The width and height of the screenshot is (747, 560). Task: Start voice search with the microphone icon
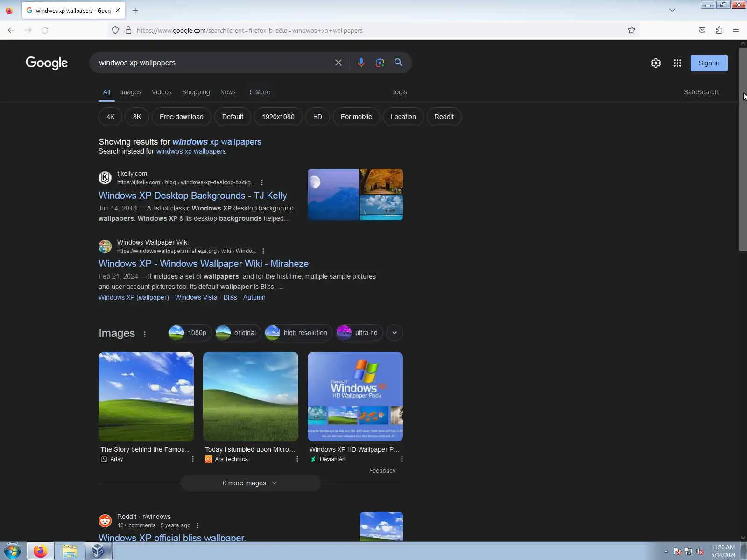pos(361,63)
